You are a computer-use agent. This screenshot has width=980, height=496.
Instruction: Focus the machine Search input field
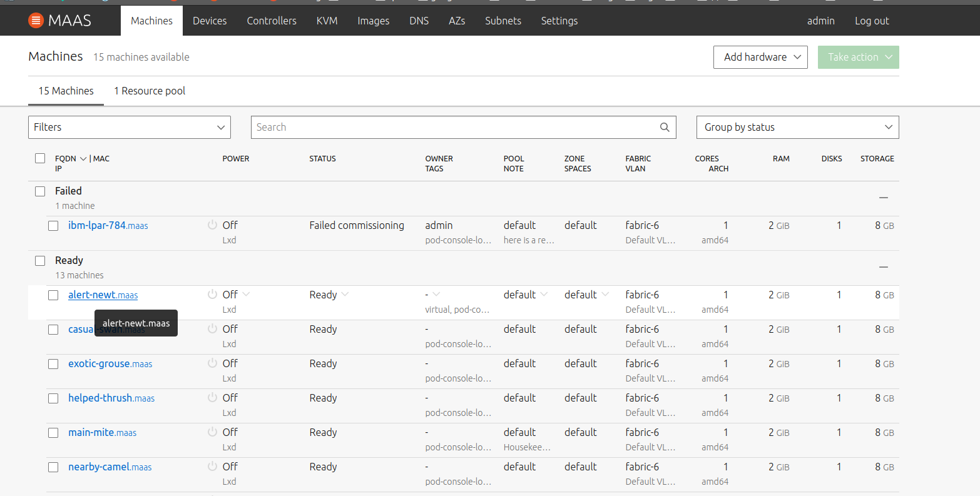(454, 127)
